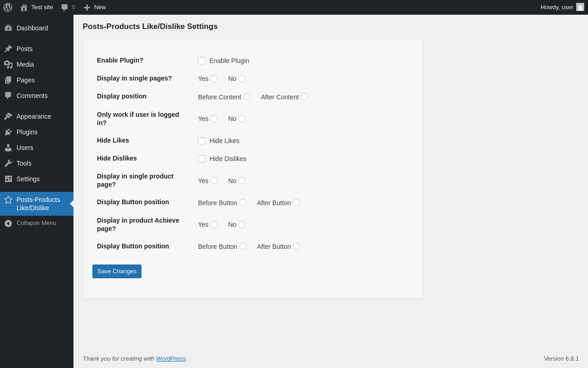The height and width of the screenshot is (368, 588).
Task: Collapse the admin sidebar menu
Action: pyautogui.click(x=36, y=223)
